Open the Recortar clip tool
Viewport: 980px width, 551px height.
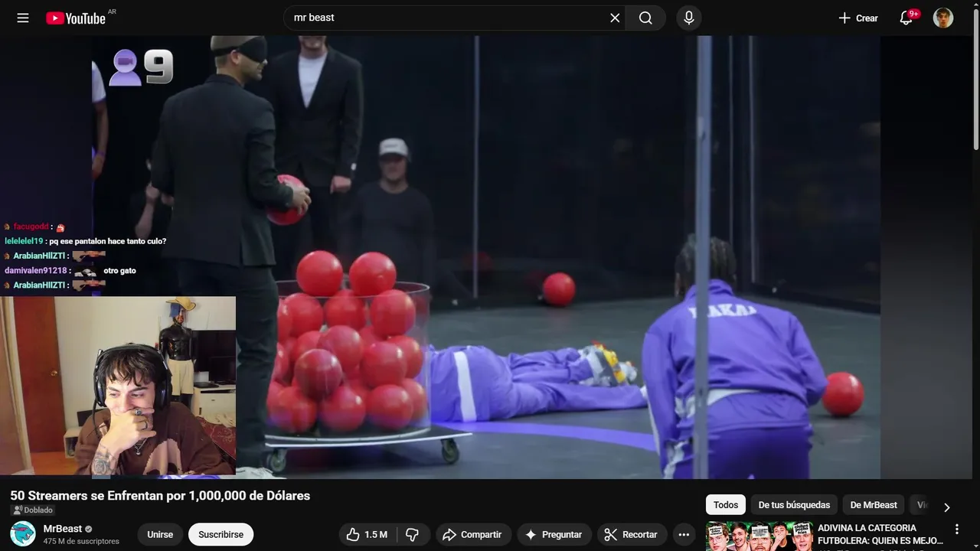(x=631, y=534)
